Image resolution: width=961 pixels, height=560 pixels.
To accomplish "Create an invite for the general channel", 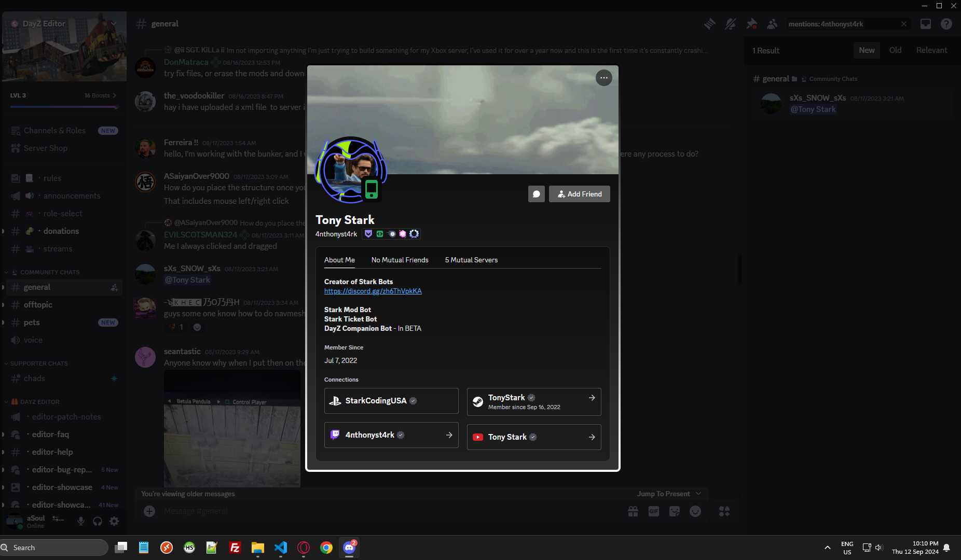I will point(114,287).
